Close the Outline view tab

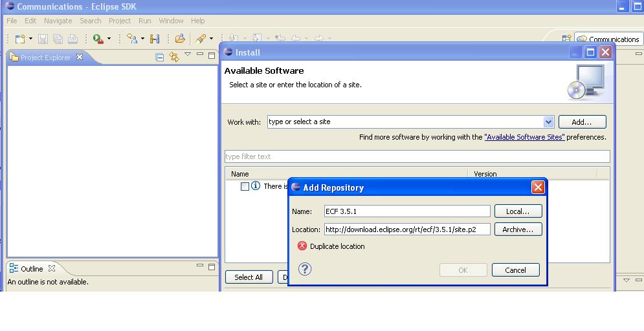coord(52,268)
